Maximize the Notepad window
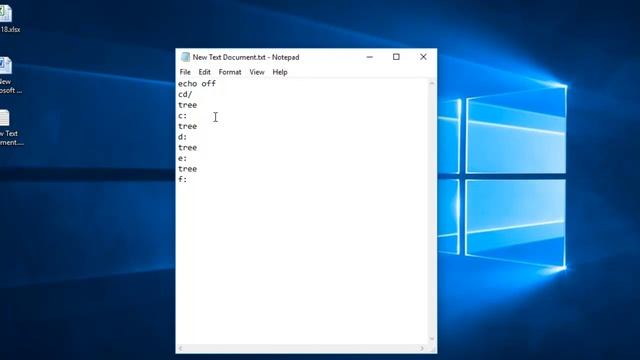Screen dimensions: 640x360 pyautogui.click(x=396, y=57)
